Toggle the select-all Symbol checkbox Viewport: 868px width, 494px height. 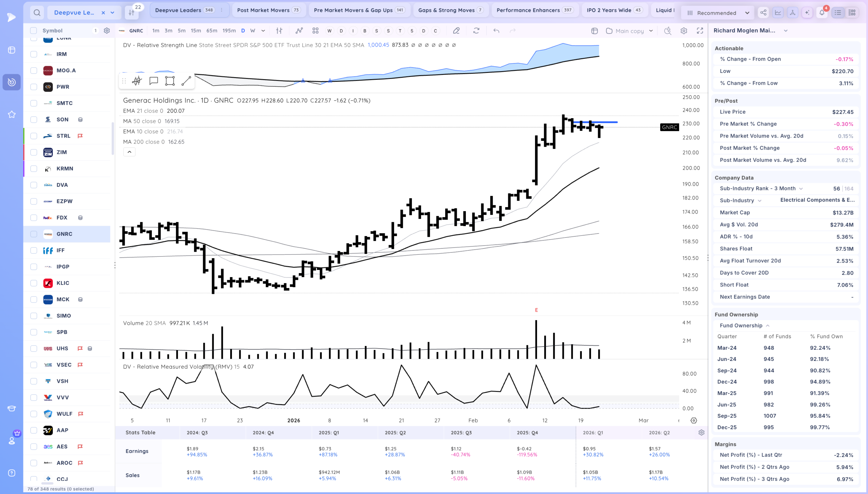click(33, 30)
